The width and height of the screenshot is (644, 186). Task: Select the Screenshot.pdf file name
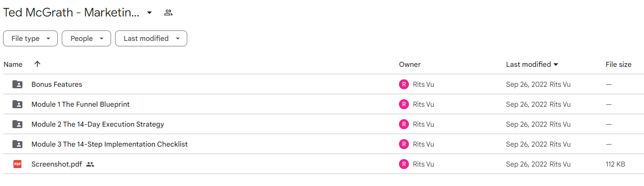pyautogui.click(x=56, y=164)
